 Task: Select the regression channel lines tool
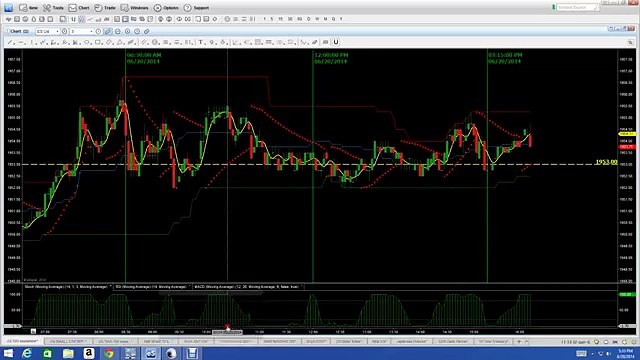coord(144,42)
